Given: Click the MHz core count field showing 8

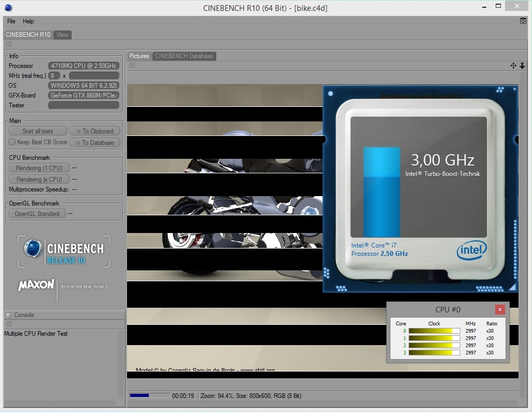Looking at the screenshot, I should pyautogui.click(x=54, y=75).
